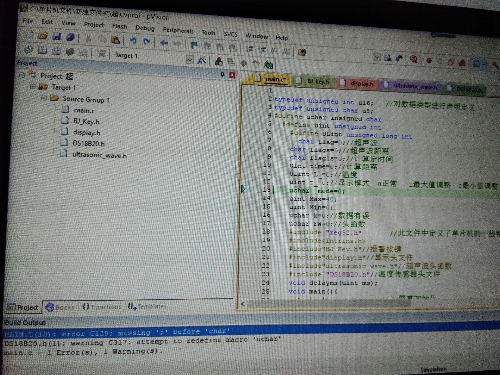
Task: Open the Peripherals menu
Action: (178, 30)
